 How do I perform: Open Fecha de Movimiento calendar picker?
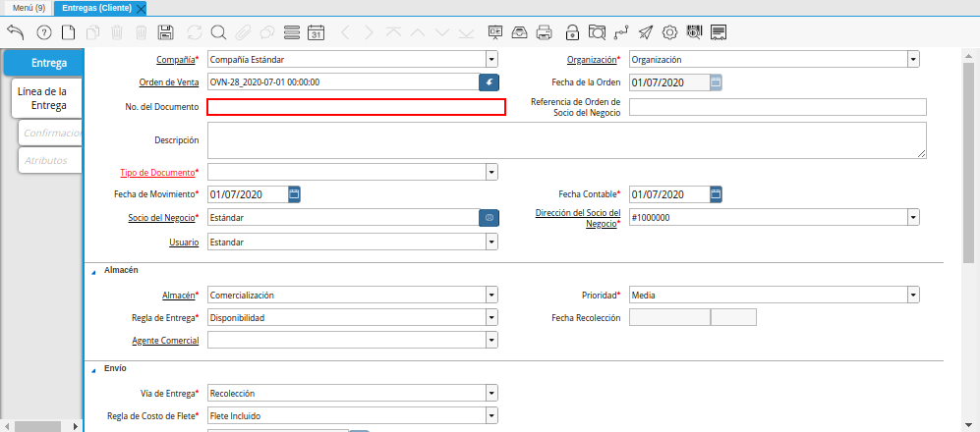click(x=294, y=194)
